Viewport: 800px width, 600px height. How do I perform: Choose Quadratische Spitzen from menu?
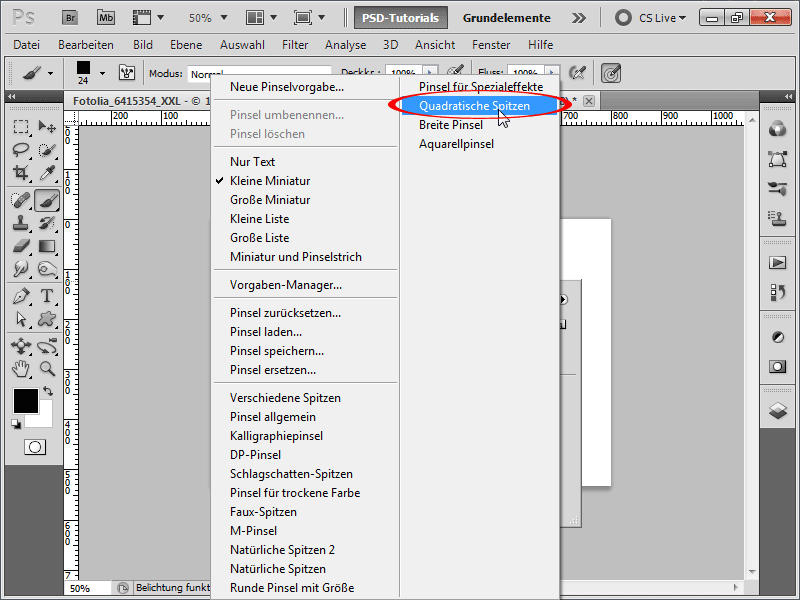pos(479,106)
